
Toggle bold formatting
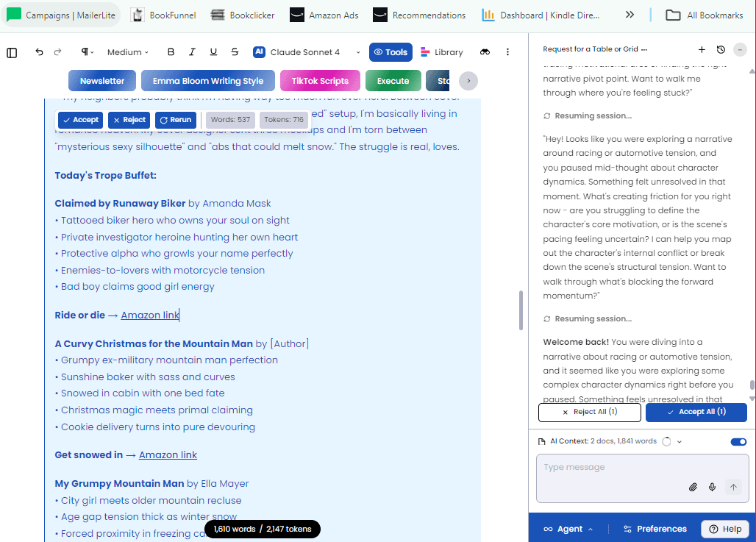tap(171, 52)
